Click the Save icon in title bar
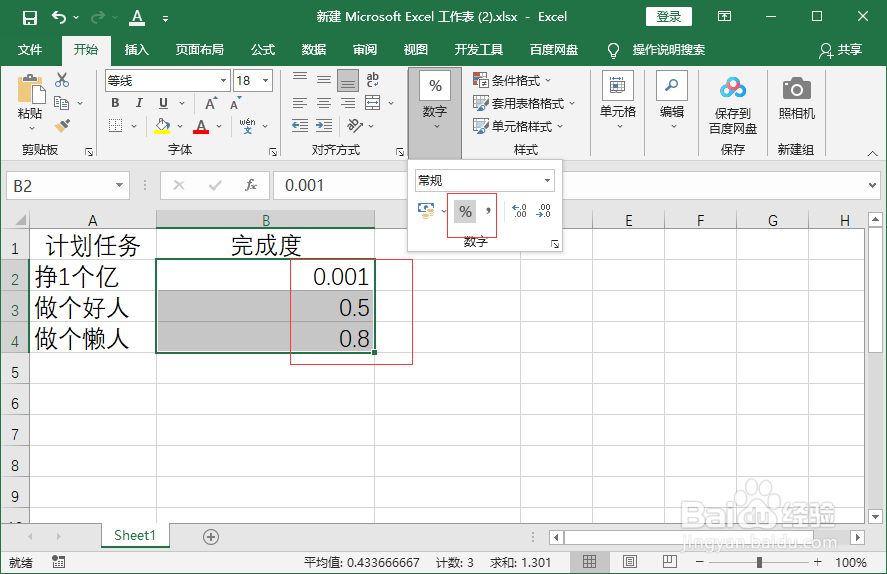Viewport: 887px width, 574px height. click(29, 18)
